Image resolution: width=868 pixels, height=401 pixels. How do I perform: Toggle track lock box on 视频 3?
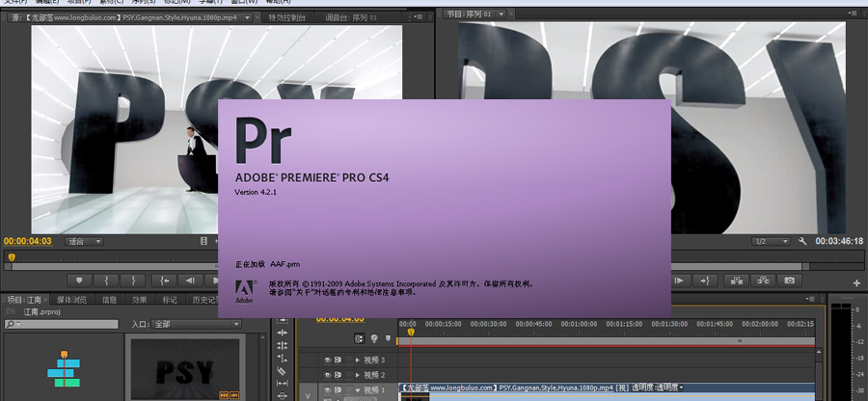pyautogui.click(x=349, y=361)
